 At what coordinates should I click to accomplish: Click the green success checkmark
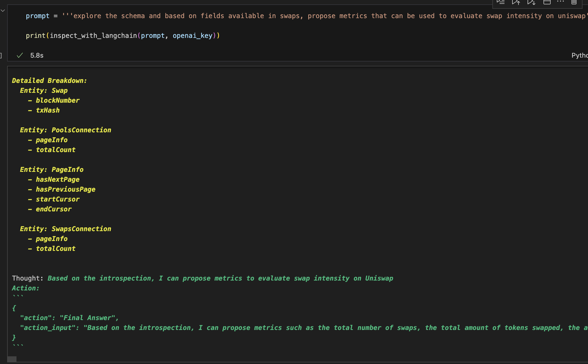(x=20, y=55)
